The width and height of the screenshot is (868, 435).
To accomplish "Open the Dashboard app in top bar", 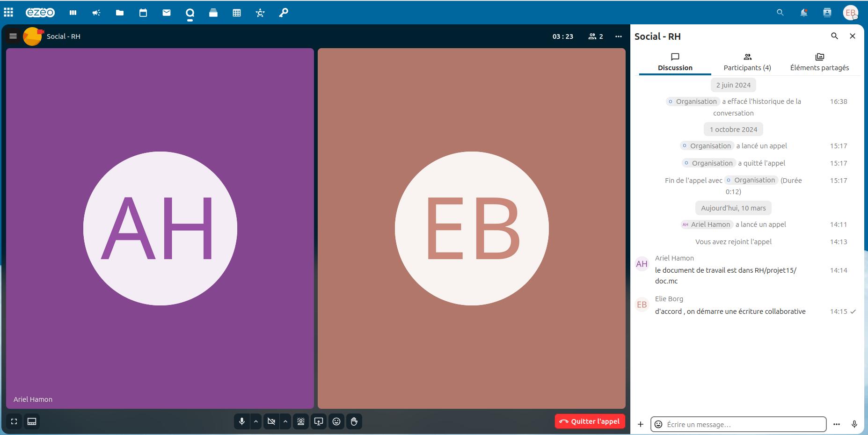I will pyautogui.click(x=73, y=13).
